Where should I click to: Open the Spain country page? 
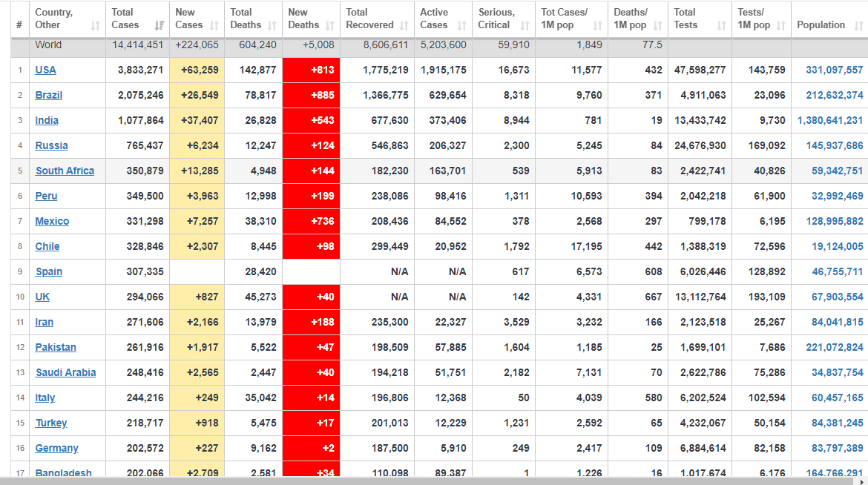[x=49, y=271]
